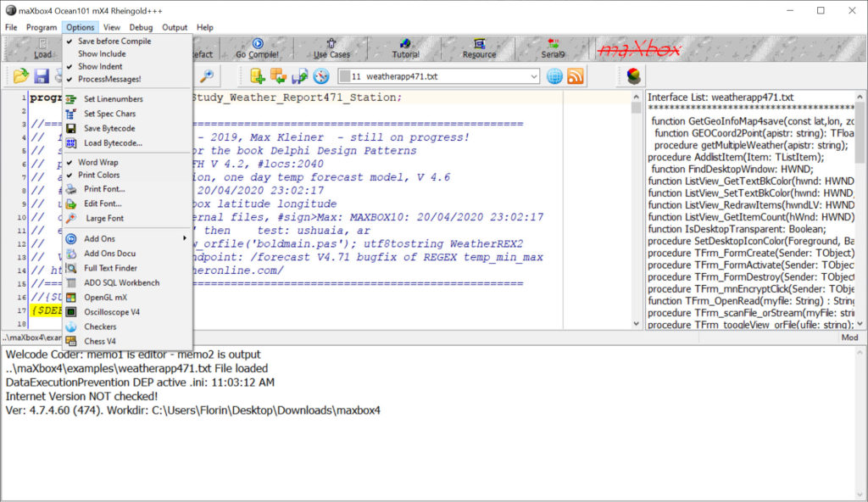Click the open folder toolbar icon
868x502 pixels.
21,76
